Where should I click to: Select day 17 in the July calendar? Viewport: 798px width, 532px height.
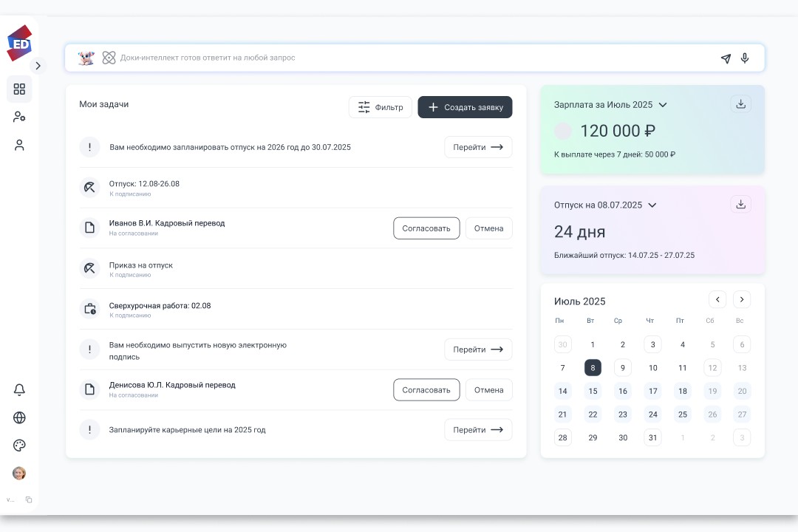pos(652,391)
